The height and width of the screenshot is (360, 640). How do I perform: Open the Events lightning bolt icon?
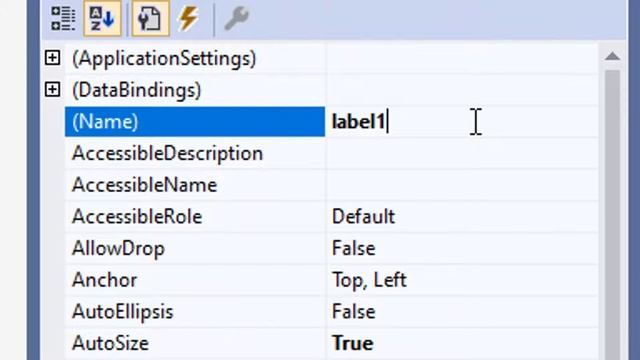[x=189, y=19]
